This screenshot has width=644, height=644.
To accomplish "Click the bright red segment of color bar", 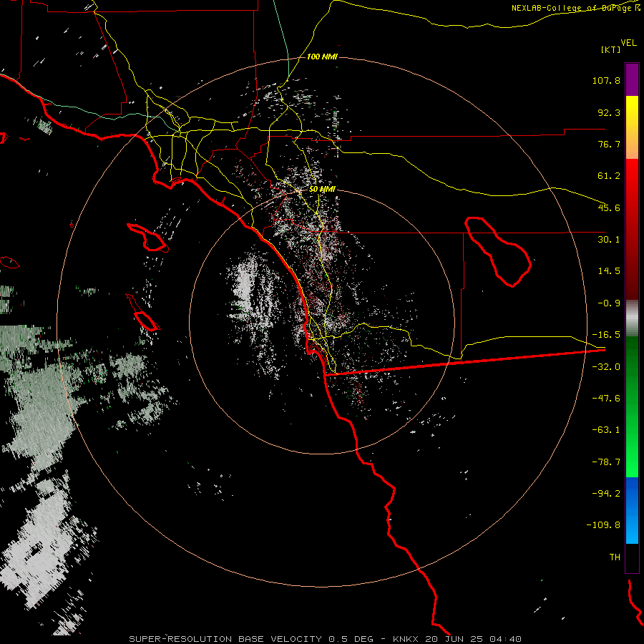I will tap(632, 181).
